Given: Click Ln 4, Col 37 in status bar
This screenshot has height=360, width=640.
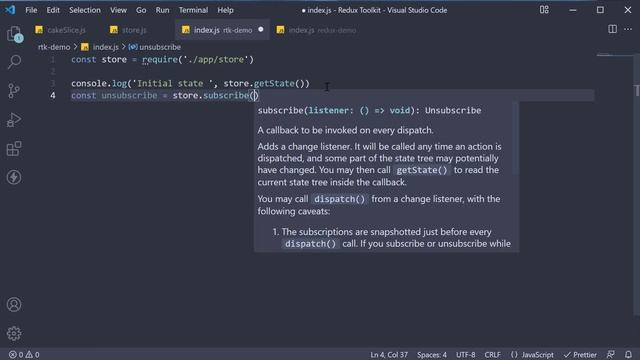Looking at the screenshot, I should click(389, 355).
